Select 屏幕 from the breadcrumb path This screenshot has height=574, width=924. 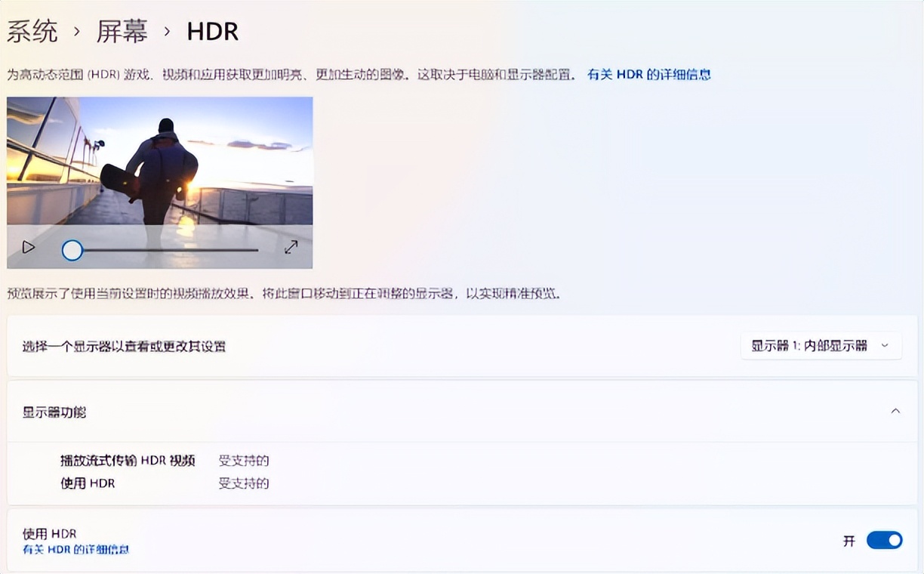121,31
